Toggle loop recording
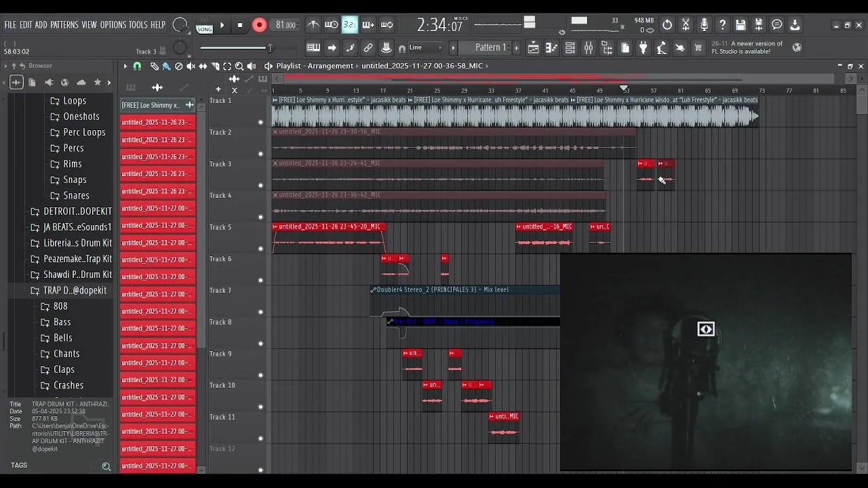 click(x=387, y=25)
